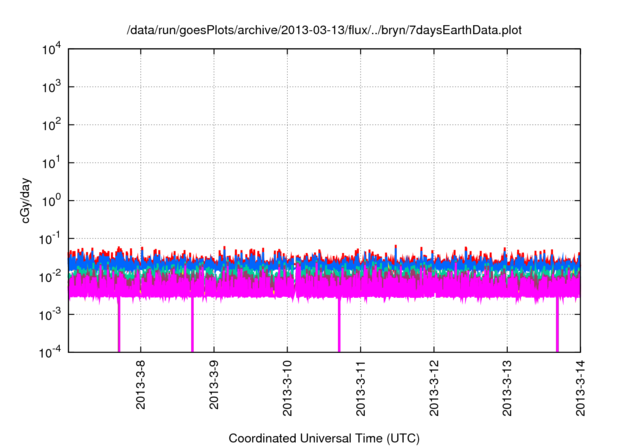Click the 10^-2 y-axis tick label
The image size is (640, 448).
(50, 277)
